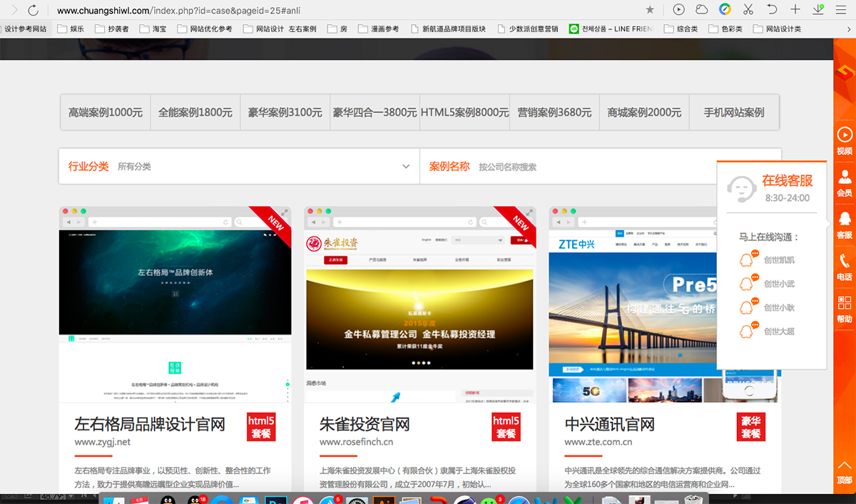Select the 高端案例1000元 tab
This screenshot has height=504, width=856.
click(x=106, y=113)
